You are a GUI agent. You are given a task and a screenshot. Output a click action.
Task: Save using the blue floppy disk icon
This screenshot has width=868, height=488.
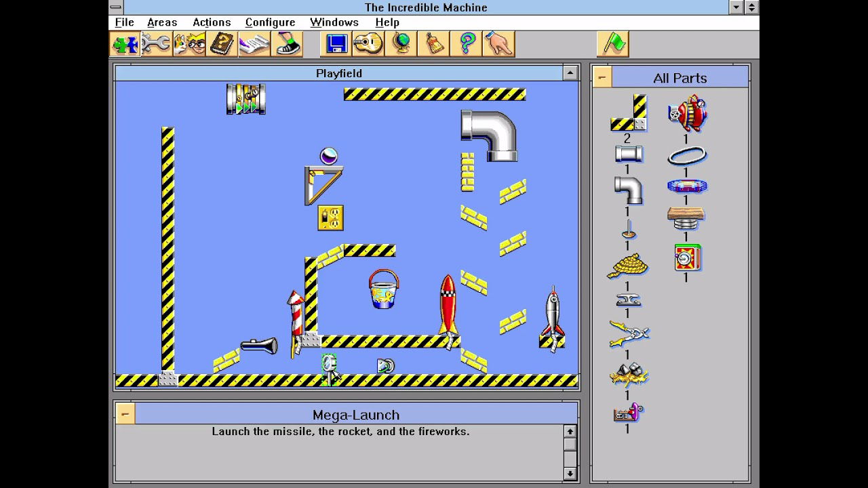click(x=336, y=44)
